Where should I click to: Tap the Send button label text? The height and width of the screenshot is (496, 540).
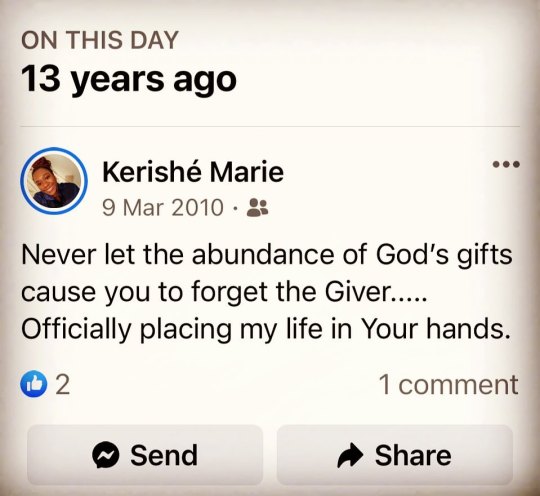[x=164, y=455]
